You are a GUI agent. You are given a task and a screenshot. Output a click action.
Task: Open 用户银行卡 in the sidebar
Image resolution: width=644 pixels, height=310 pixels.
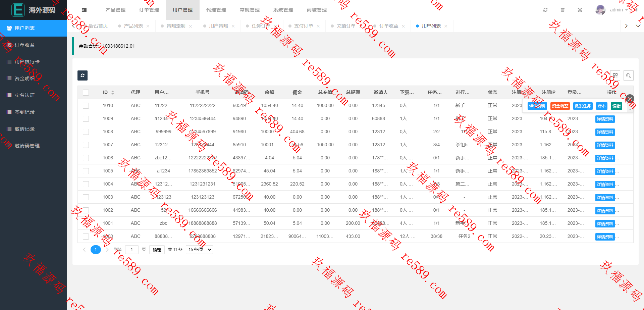(x=34, y=62)
